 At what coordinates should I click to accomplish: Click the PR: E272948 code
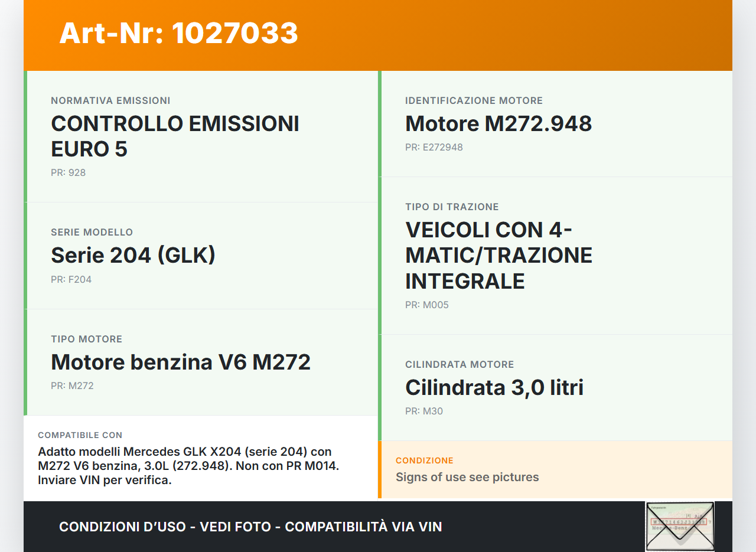pos(434,148)
